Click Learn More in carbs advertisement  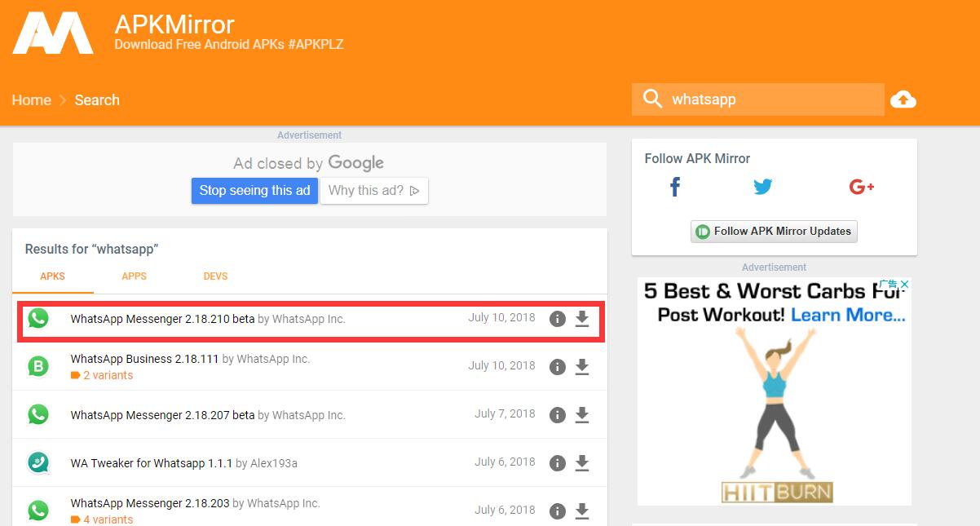pyautogui.click(x=848, y=315)
